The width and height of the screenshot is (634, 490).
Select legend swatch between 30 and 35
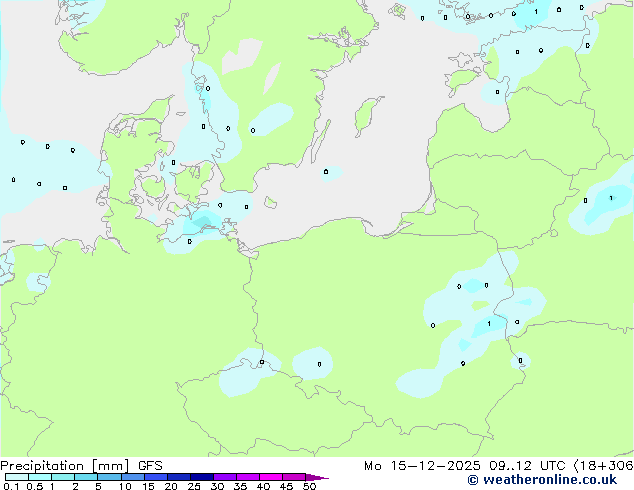[x=225, y=477]
